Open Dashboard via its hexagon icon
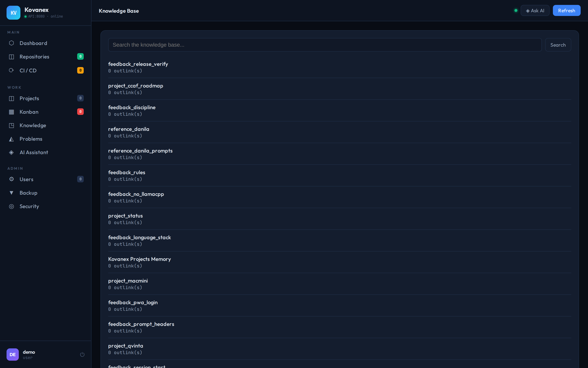The image size is (588, 368). tap(11, 43)
